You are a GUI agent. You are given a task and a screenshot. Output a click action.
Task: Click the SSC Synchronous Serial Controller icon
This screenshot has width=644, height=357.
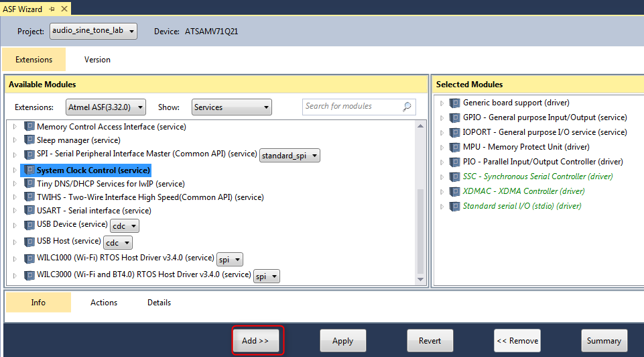coord(455,176)
